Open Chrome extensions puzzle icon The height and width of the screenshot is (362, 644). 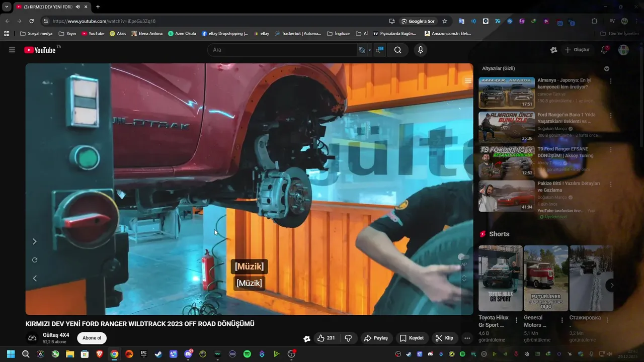pos(594,21)
